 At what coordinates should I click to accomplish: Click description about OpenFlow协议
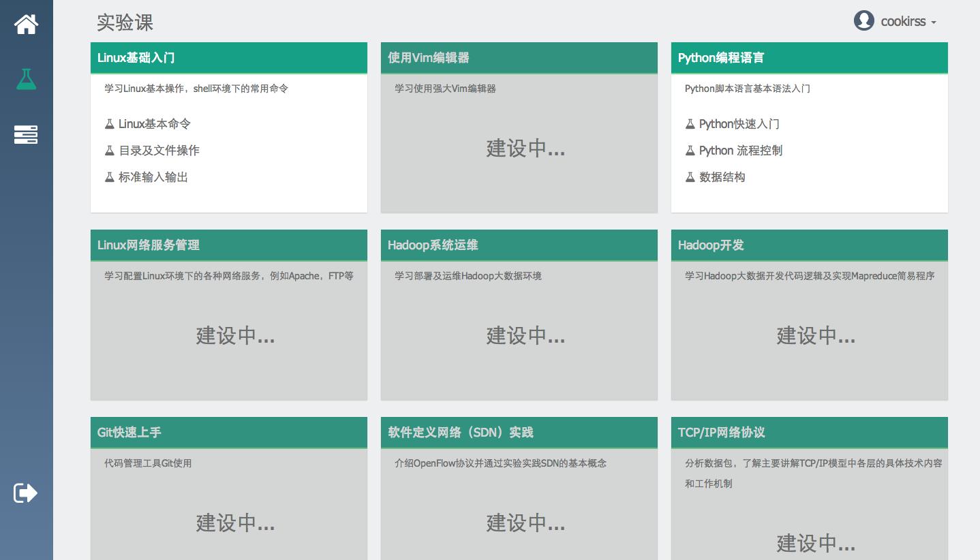pos(501,463)
